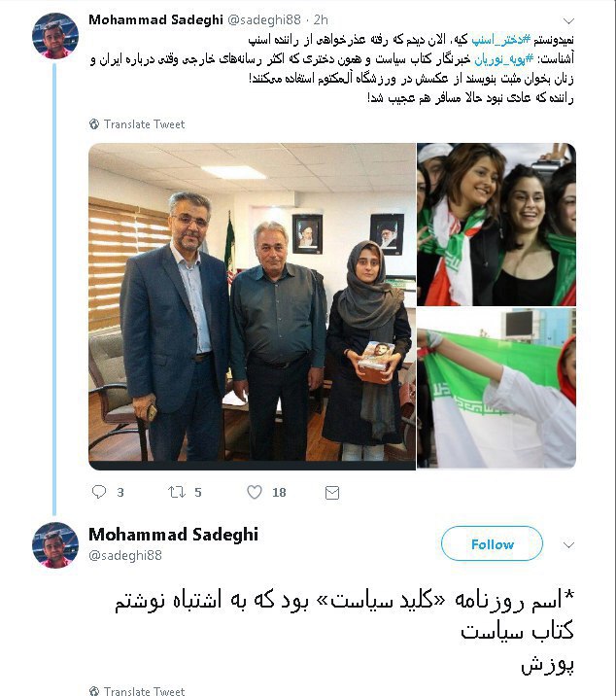
Task: Click Translate Tweet under reply tweet
Action: point(144,691)
